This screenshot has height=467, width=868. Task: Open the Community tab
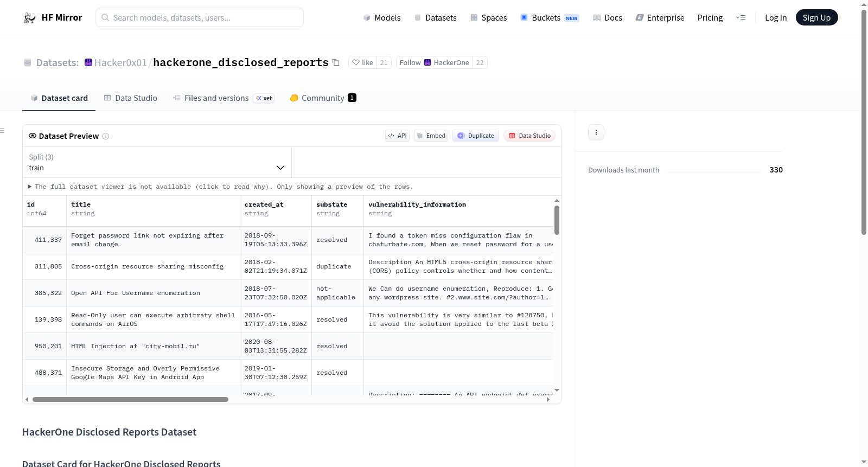click(x=323, y=98)
